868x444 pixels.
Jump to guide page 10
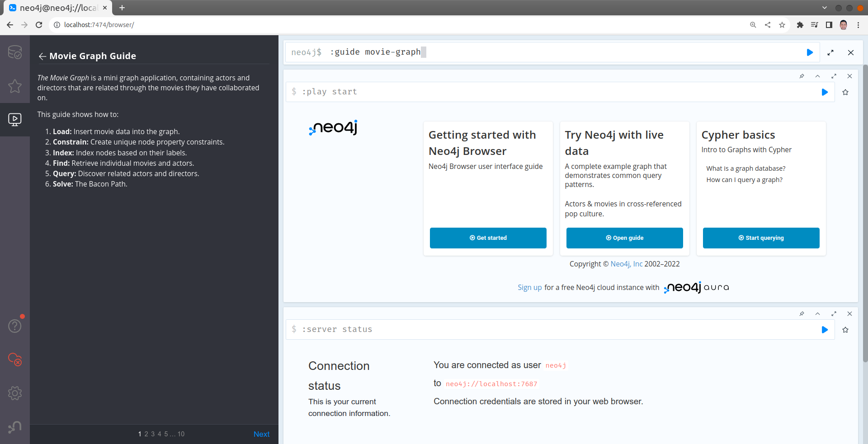click(x=181, y=434)
